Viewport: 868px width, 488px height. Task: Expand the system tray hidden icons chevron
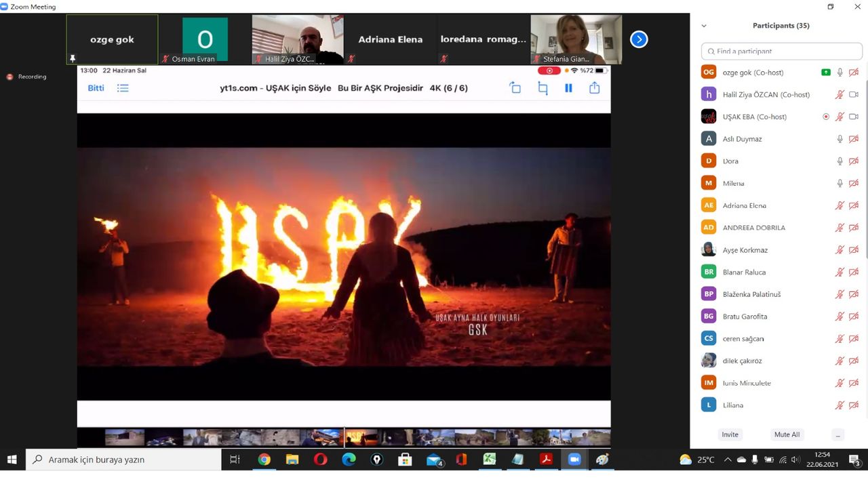(728, 460)
